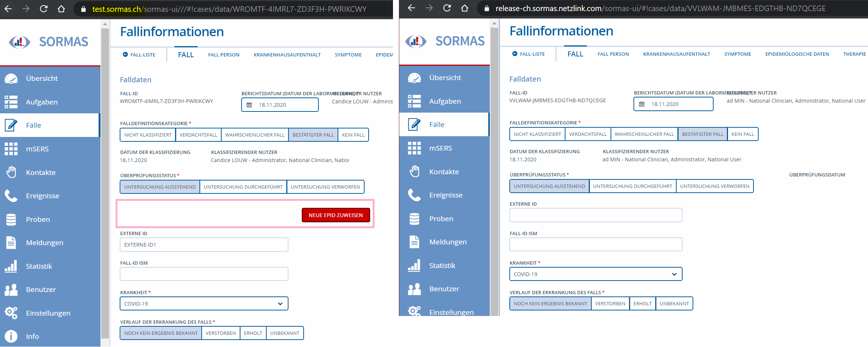Click the right browser's home icon

pyautogui.click(x=465, y=8)
